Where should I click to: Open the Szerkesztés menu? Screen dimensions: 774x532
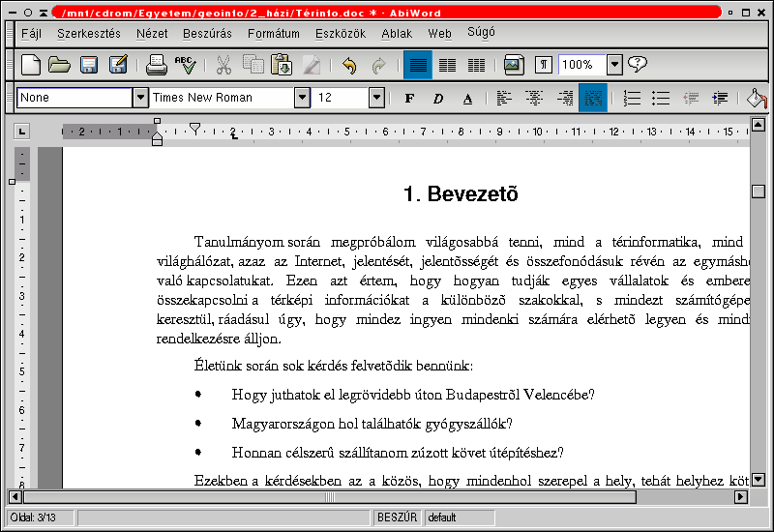pyautogui.click(x=89, y=34)
